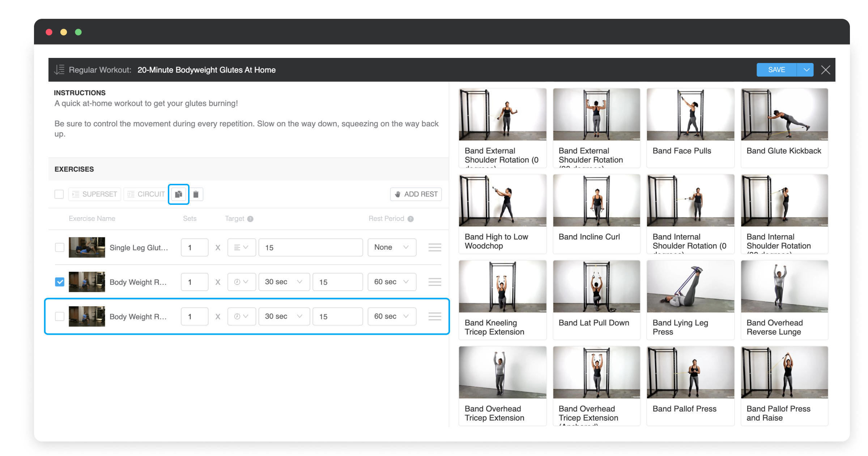Viewport: 868px width, 456px height.
Task: Click the sets field of Single Leg Glute
Action: coord(195,248)
